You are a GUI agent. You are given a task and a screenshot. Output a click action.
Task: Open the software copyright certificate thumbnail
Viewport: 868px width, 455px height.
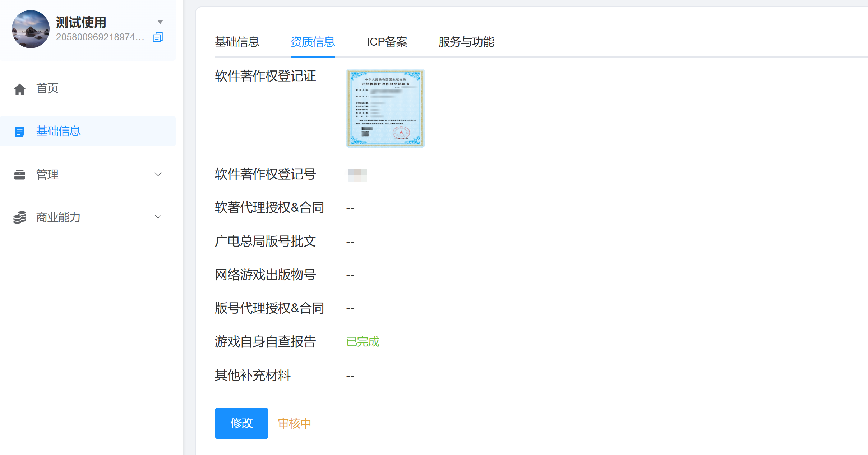coord(385,108)
